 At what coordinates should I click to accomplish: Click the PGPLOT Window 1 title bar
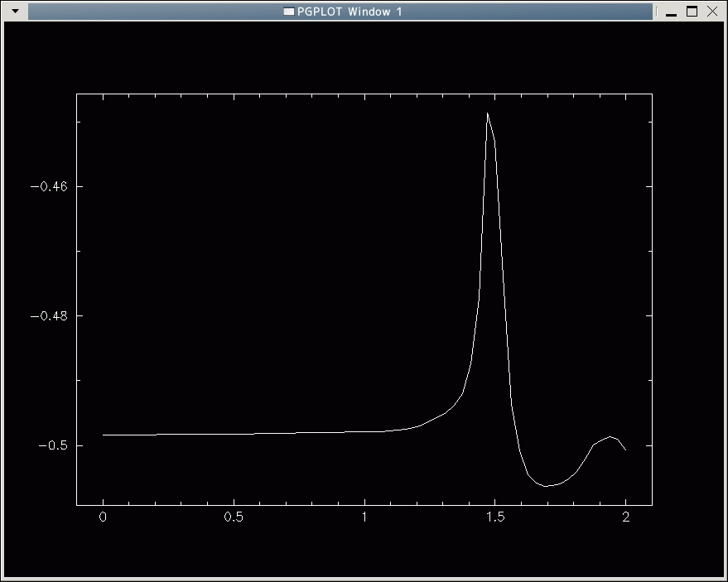[x=340, y=12]
